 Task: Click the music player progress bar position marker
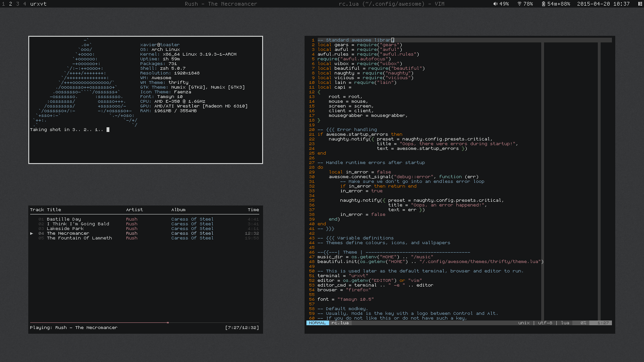pos(168,322)
